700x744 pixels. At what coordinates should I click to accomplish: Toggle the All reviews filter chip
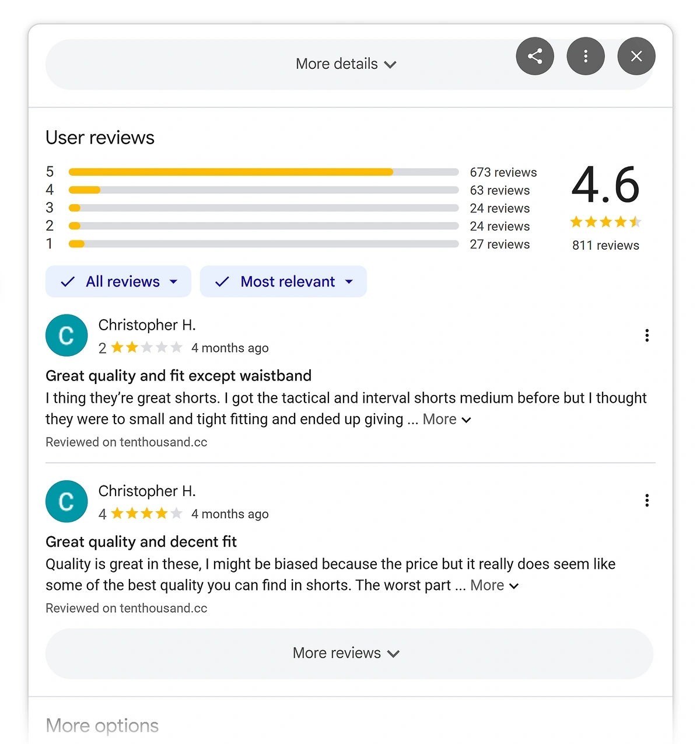pos(118,282)
